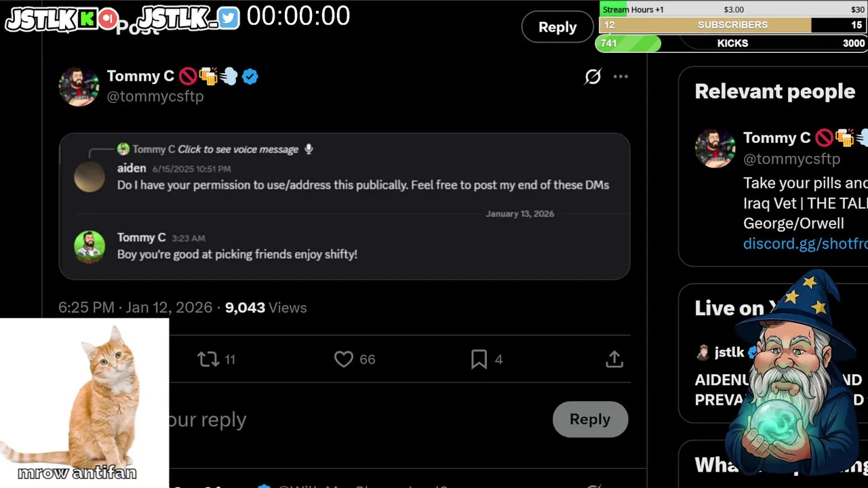Click aiden's avatar in the Discord screenshot
Screen dimensions: 868x488
coord(90,178)
